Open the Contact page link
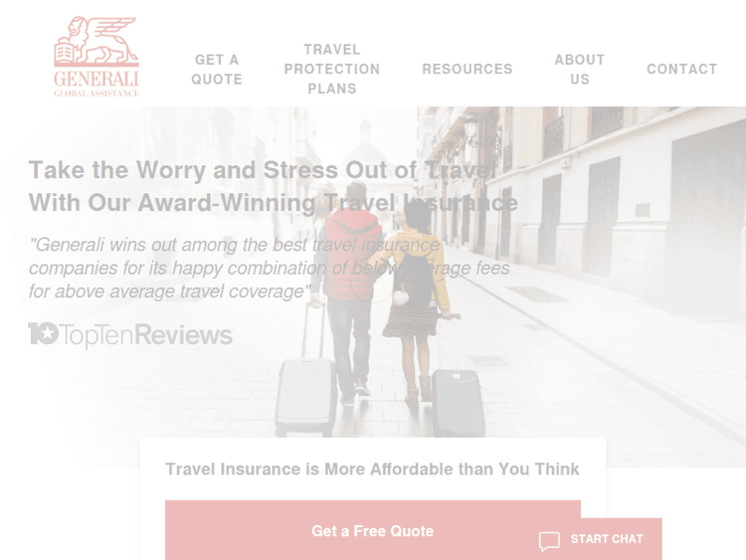The width and height of the screenshot is (746, 560). [x=681, y=69]
